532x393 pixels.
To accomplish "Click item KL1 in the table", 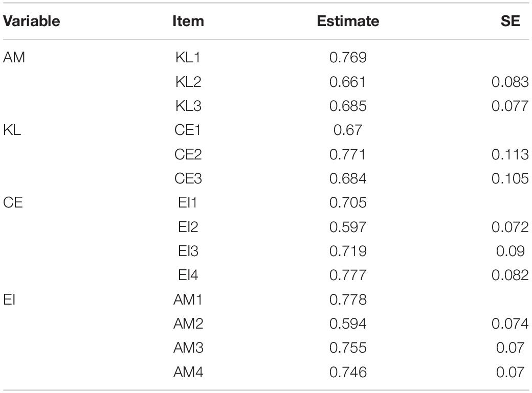I will [x=188, y=57].
